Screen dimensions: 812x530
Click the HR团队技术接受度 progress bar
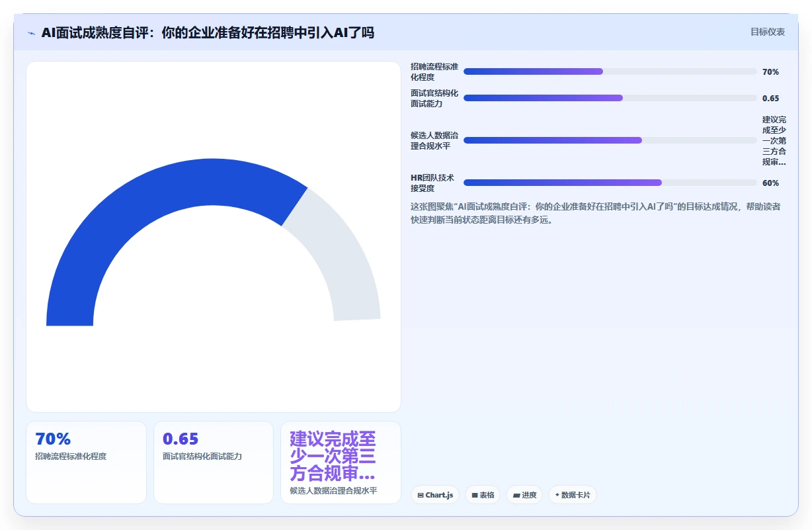tap(610, 183)
